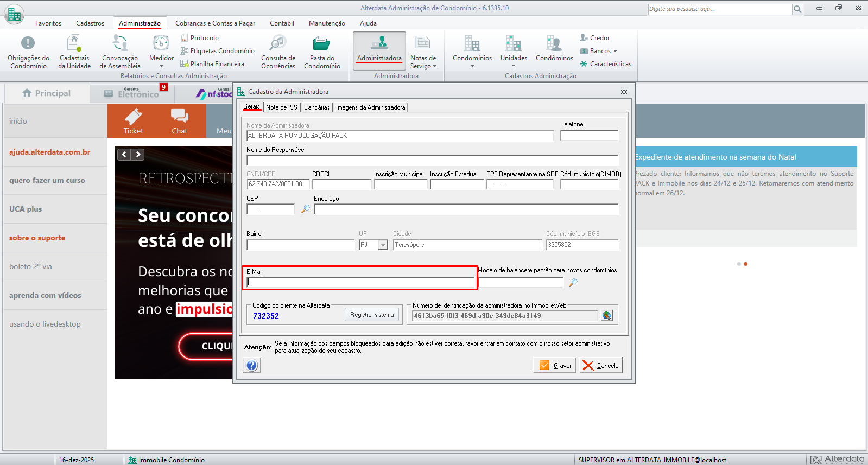This screenshot has height=465, width=868.
Task: Open the Chat shortcut
Action: click(179, 120)
